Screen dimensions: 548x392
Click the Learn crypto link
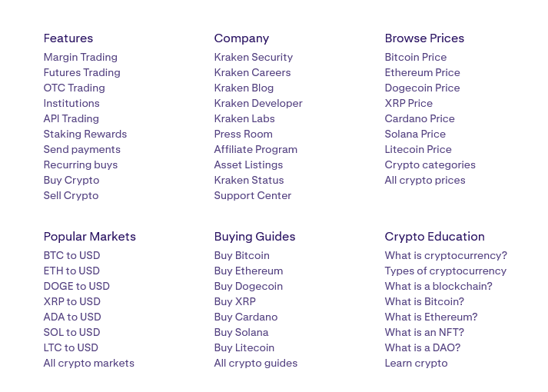coord(416,363)
